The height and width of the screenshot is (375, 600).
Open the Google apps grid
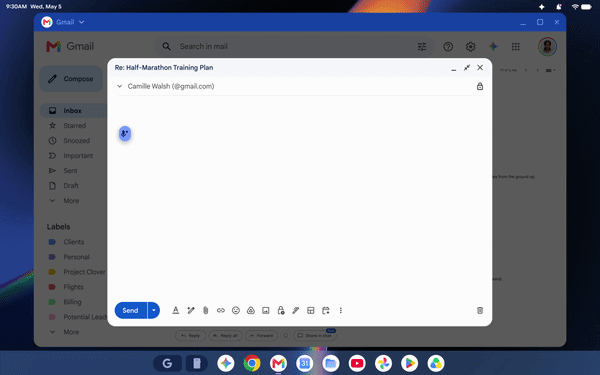point(515,47)
